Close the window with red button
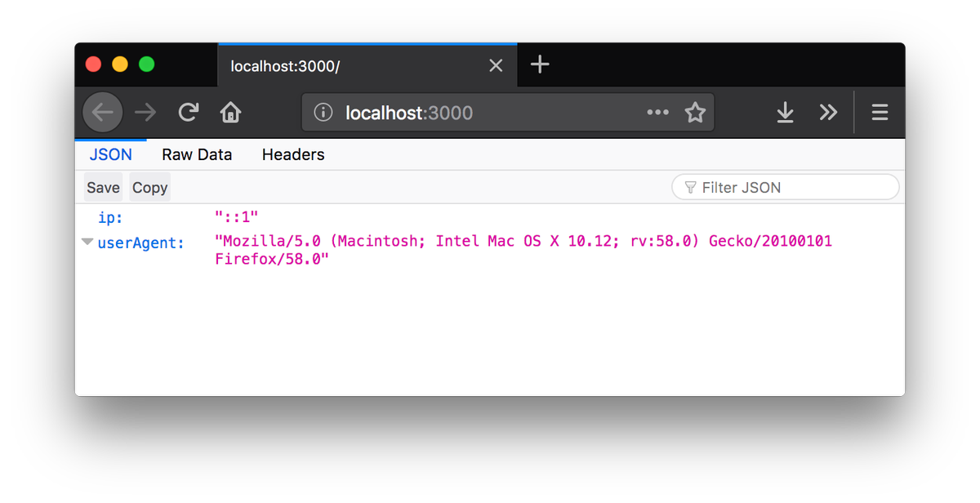The image size is (980, 503). point(94,65)
